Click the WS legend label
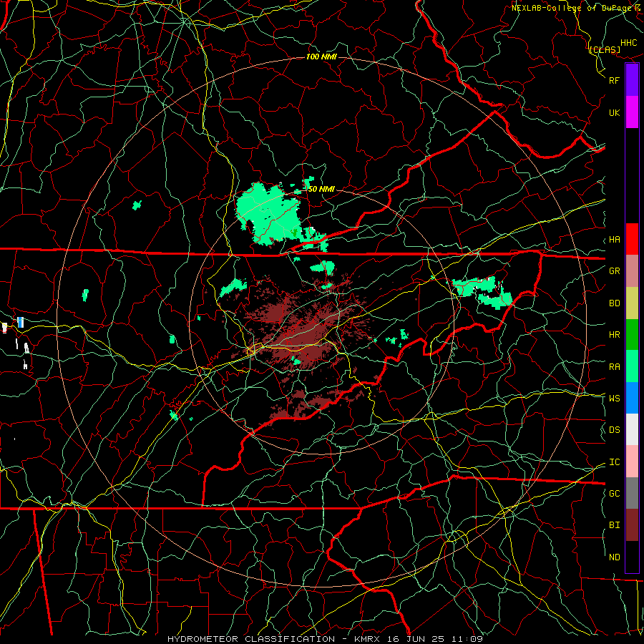Viewport: 644px width, 644px height. pyautogui.click(x=614, y=399)
